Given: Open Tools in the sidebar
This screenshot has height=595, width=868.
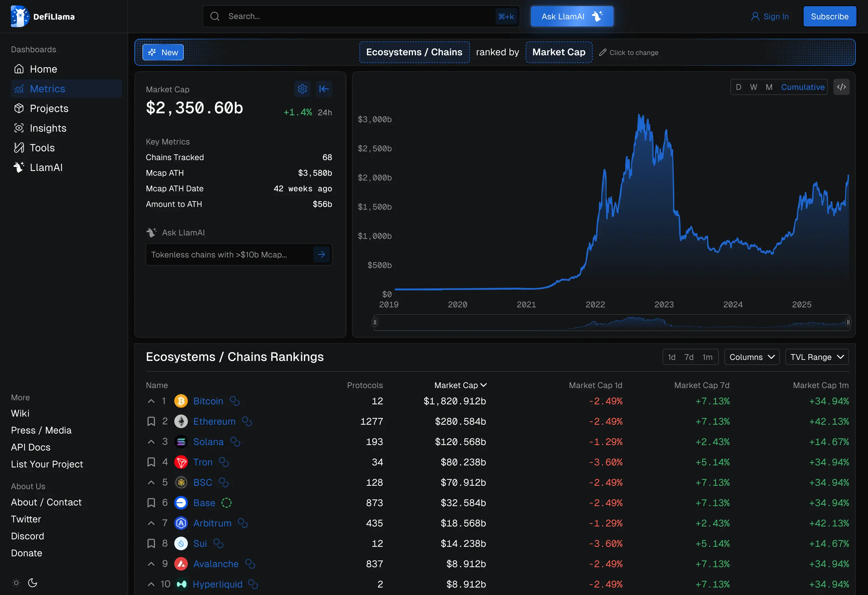Looking at the screenshot, I should pos(66,148).
